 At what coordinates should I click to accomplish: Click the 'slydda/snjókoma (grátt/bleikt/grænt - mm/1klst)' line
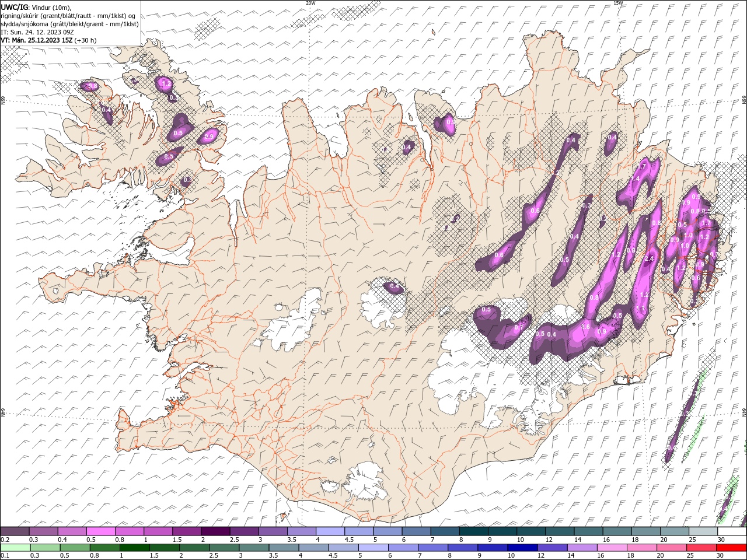69,24
